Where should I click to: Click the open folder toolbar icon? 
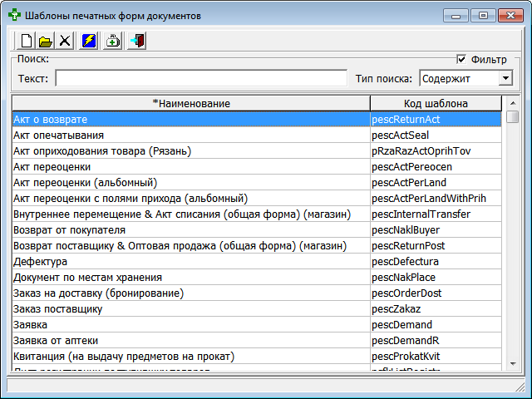pyautogui.click(x=46, y=41)
